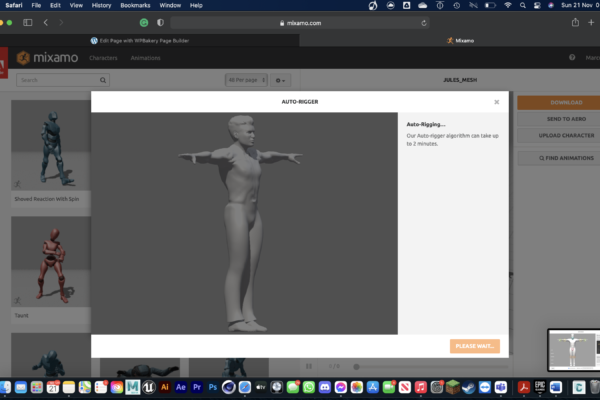
Task: Open After Effects from the Dock
Action: pos(181,387)
